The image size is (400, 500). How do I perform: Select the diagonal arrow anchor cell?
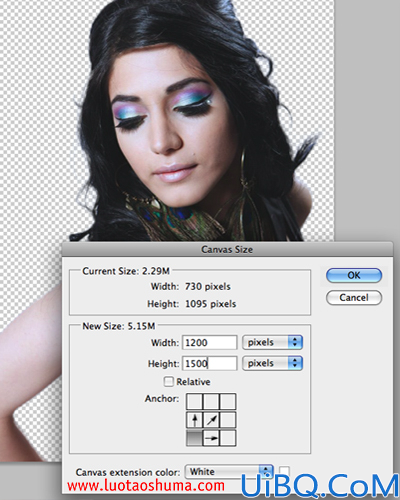point(211,420)
